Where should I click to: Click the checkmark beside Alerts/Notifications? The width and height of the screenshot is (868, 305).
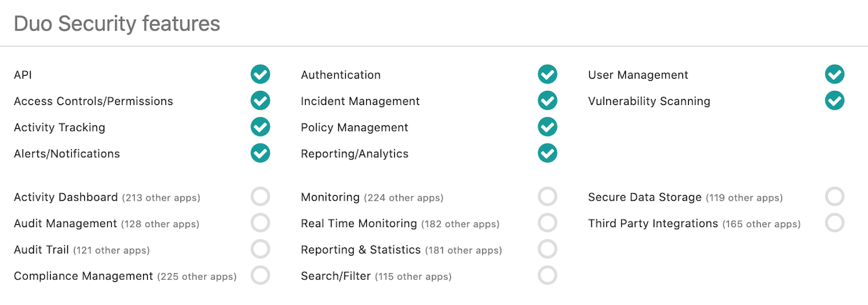coord(260,153)
